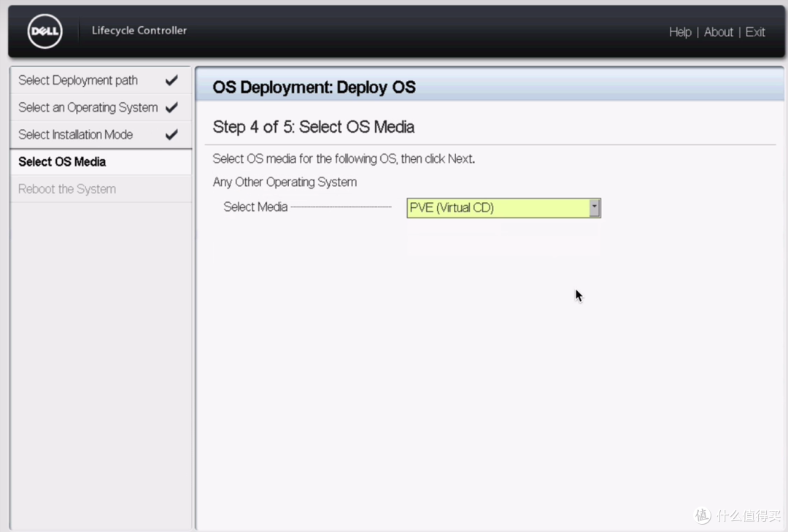This screenshot has width=788, height=532.
Task: Go to Select an Operating System step
Action: (88, 107)
